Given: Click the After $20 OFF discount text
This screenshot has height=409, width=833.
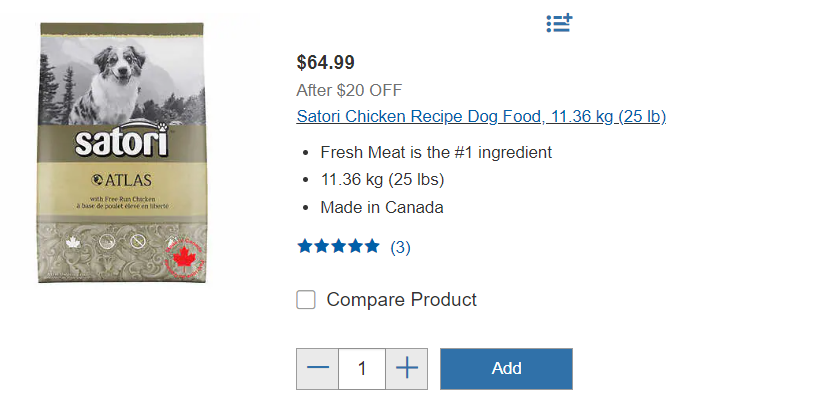Looking at the screenshot, I should 349,90.
